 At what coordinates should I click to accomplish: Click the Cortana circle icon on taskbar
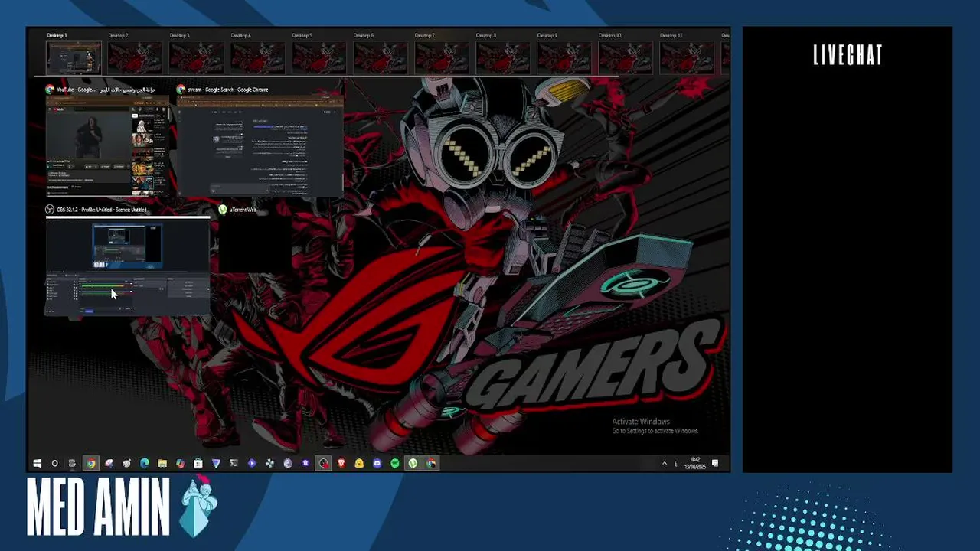point(54,463)
